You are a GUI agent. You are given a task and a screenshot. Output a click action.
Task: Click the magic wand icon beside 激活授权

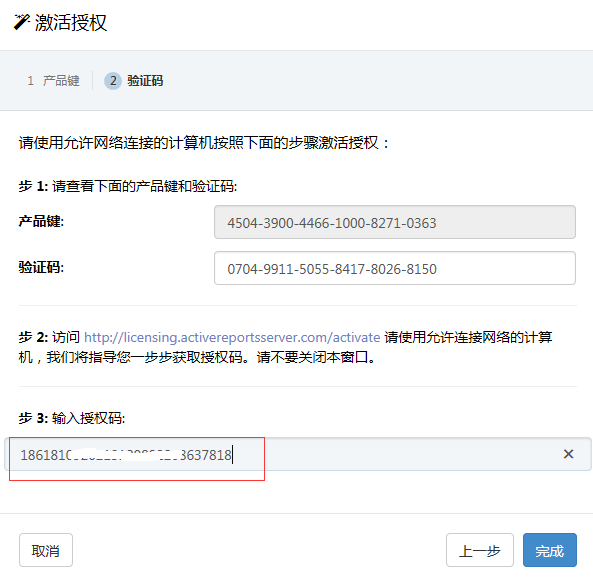pyautogui.click(x=21, y=22)
